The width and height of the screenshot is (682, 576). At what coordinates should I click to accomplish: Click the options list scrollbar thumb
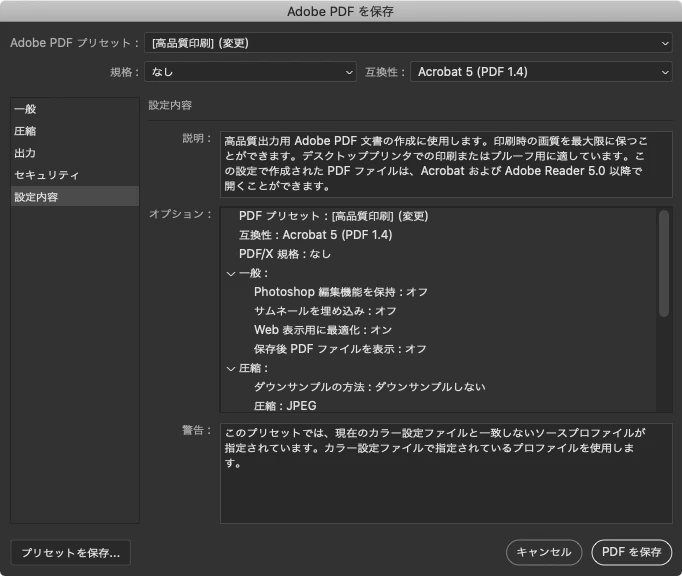click(x=663, y=263)
